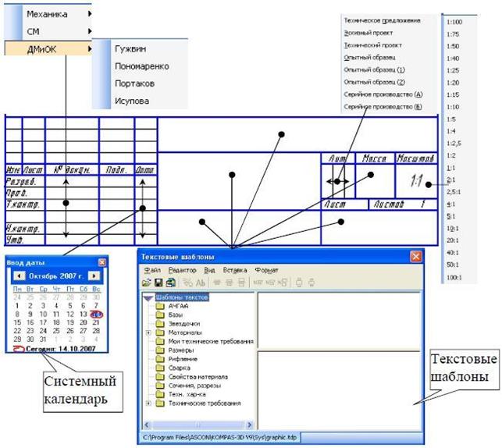The width and height of the screenshot is (502, 448).
Task: Select the Звездочки folder
Action: tap(184, 324)
